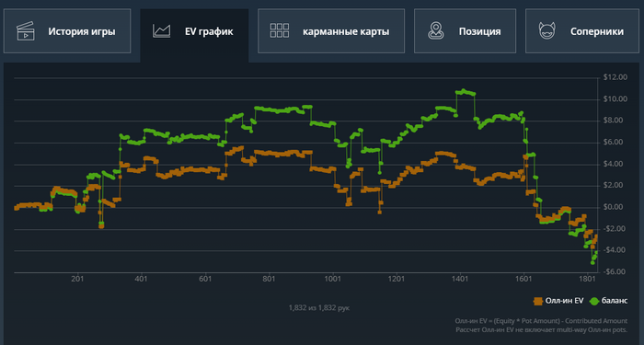Click the 401 hand number on x-axis
Image resolution: width=644 pixels, height=345 pixels.
coord(142,280)
